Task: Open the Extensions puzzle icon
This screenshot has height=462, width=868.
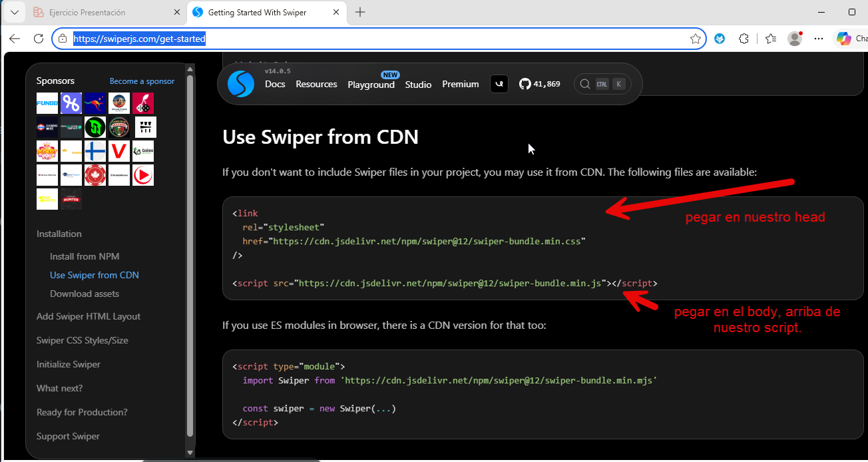Action: click(744, 39)
